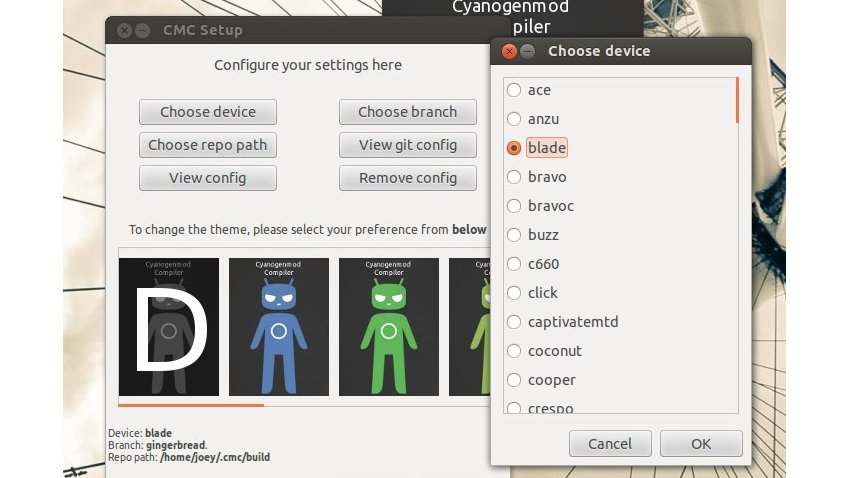Click View git config button
This screenshot has width=850, height=478.
tap(408, 145)
